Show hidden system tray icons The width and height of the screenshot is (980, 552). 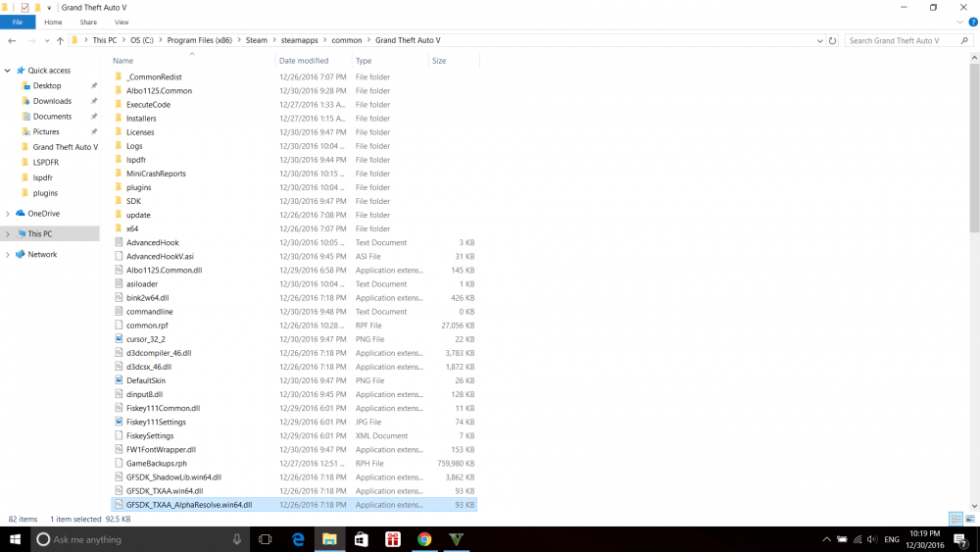pyautogui.click(x=826, y=539)
